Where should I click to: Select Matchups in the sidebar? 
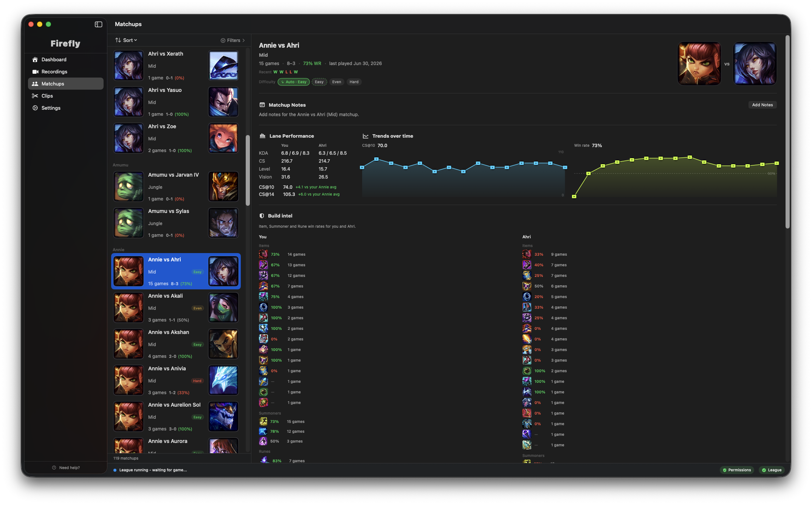65,84
